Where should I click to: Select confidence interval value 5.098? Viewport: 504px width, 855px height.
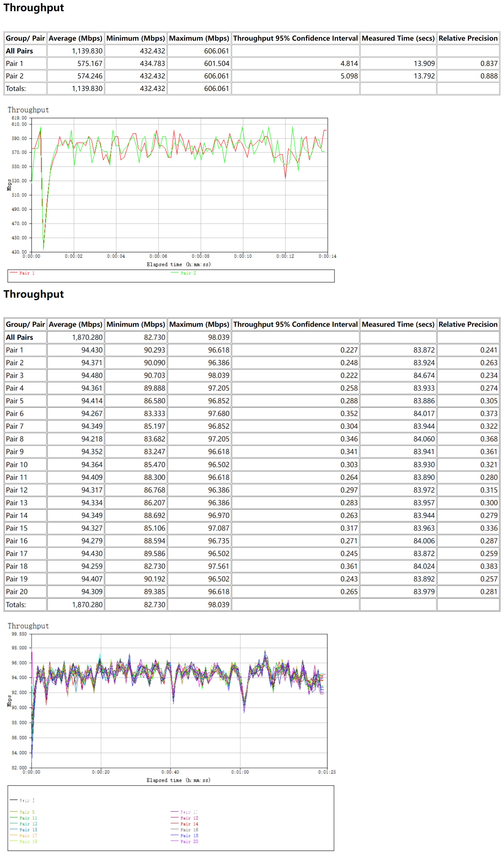[349, 76]
